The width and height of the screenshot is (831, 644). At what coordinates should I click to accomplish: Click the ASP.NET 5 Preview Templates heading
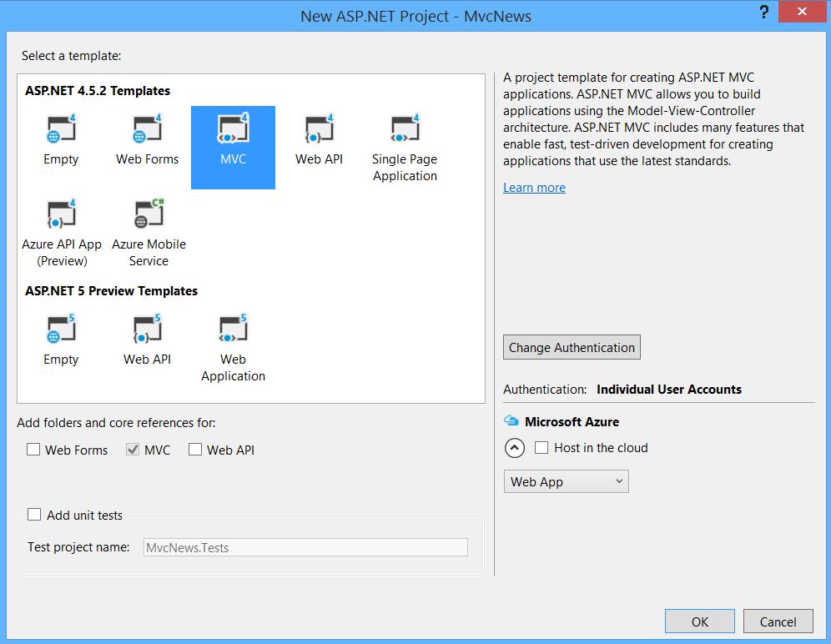point(111,291)
